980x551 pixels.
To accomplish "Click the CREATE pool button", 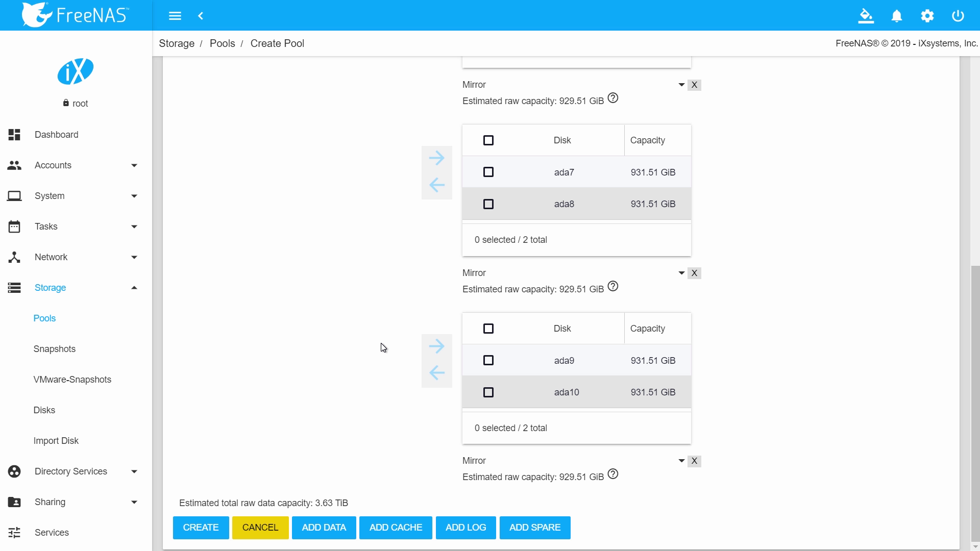I will click(201, 528).
